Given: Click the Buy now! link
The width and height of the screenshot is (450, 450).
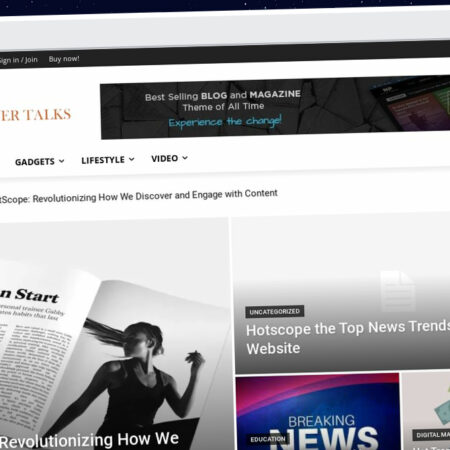Looking at the screenshot, I should pos(64,59).
